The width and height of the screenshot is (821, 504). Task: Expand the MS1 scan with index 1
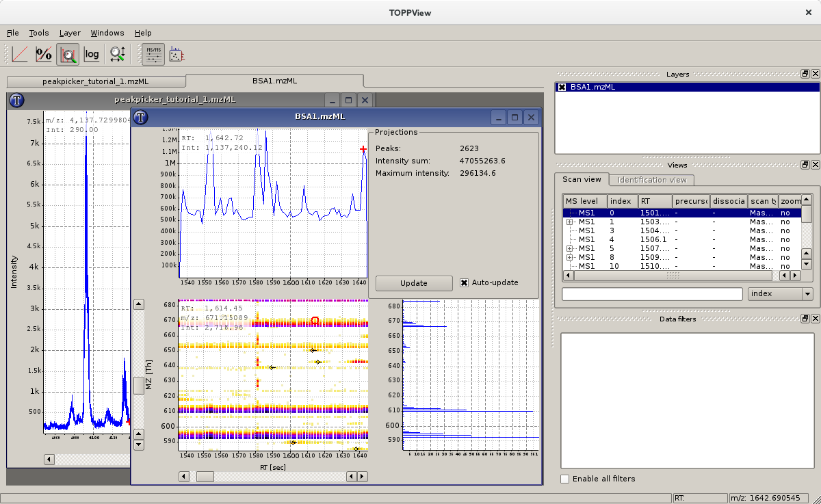point(569,222)
